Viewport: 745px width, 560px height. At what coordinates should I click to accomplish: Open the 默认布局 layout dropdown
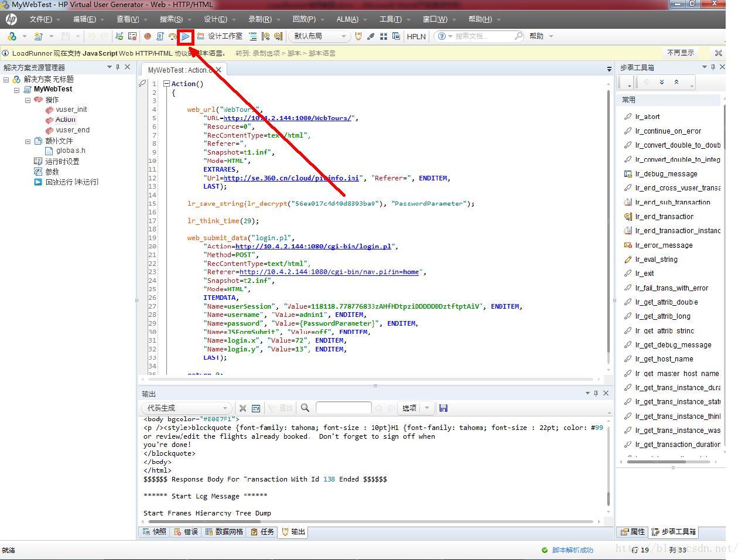point(320,36)
